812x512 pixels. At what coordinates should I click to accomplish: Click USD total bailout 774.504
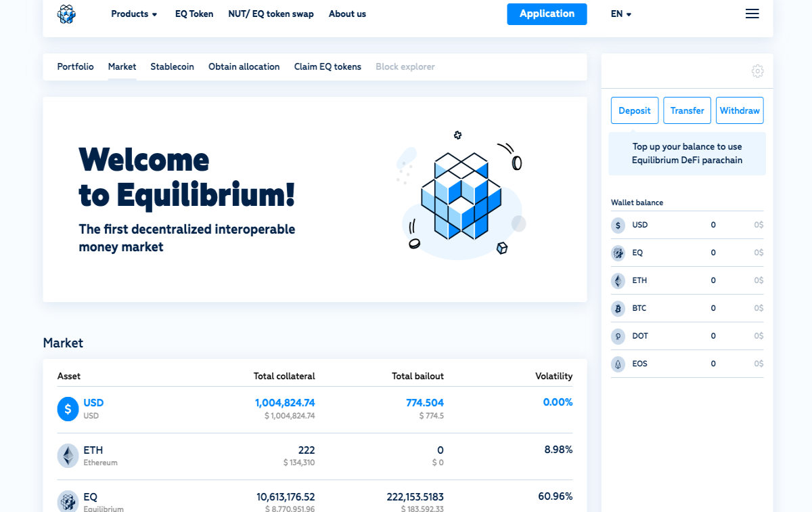(x=425, y=402)
